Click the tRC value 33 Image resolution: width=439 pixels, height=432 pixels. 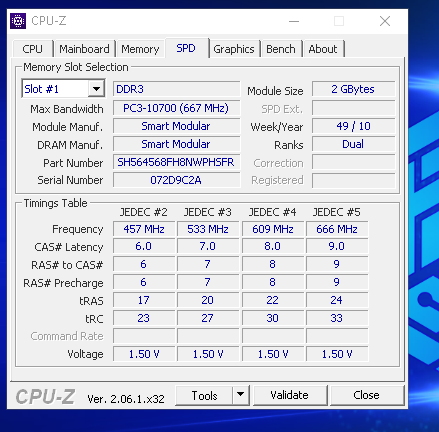337,318
